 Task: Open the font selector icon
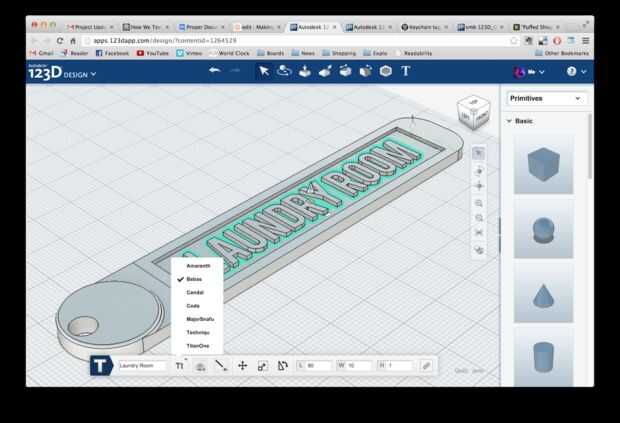pyautogui.click(x=180, y=366)
